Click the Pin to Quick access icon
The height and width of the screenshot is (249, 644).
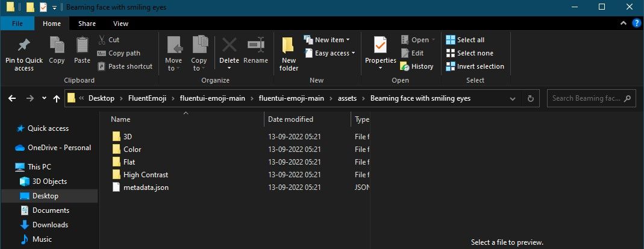point(24,46)
